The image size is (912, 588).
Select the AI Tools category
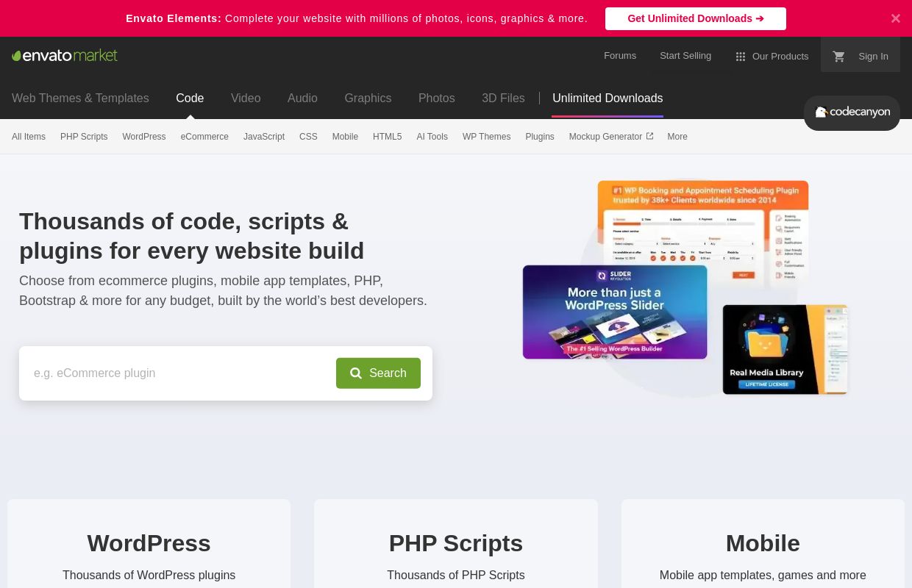coord(432,137)
